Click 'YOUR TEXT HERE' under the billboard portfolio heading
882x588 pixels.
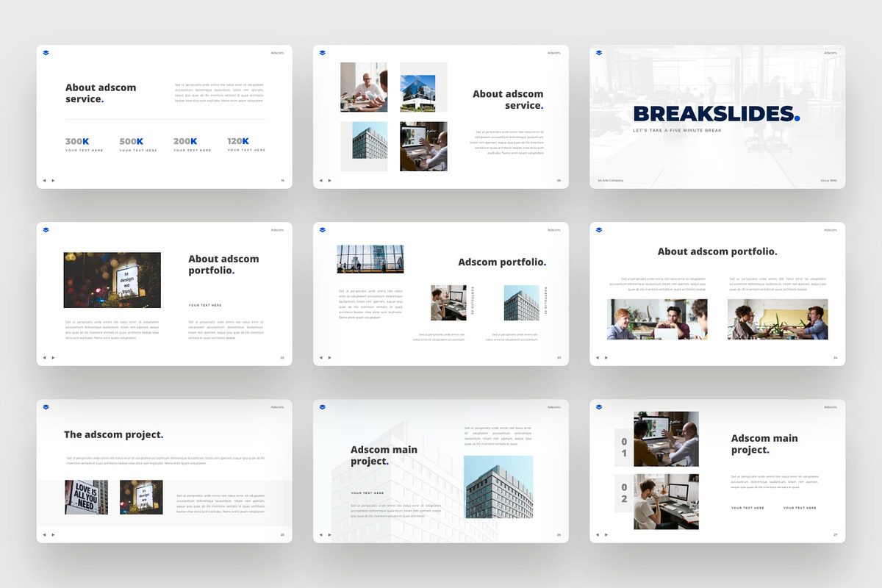pos(205,305)
